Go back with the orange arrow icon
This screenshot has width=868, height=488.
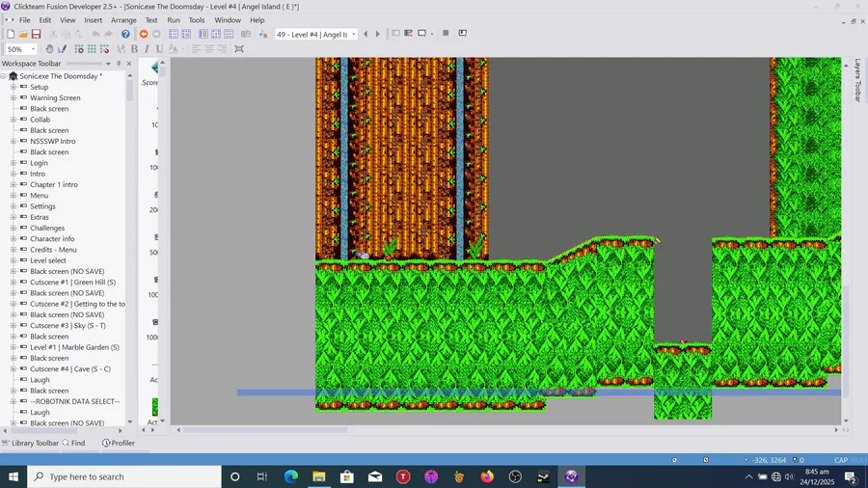tap(144, 35)
